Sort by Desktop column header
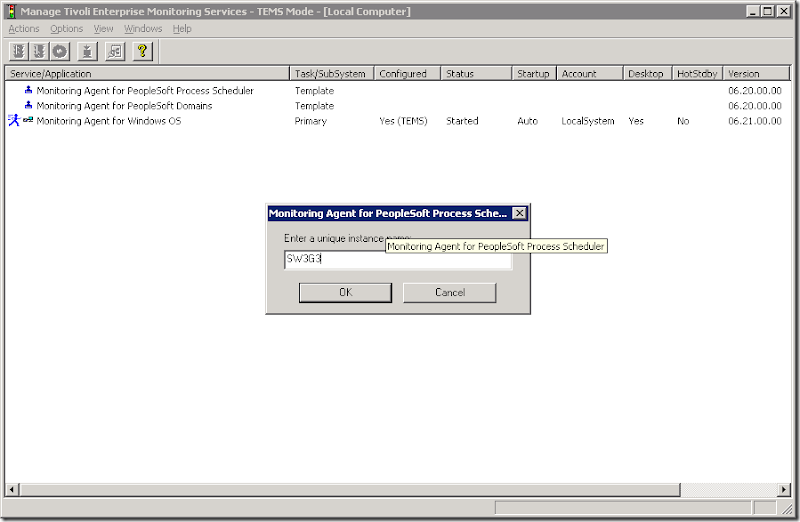The height and width of the screenshot is (522, 800). (x=647, y=73)
